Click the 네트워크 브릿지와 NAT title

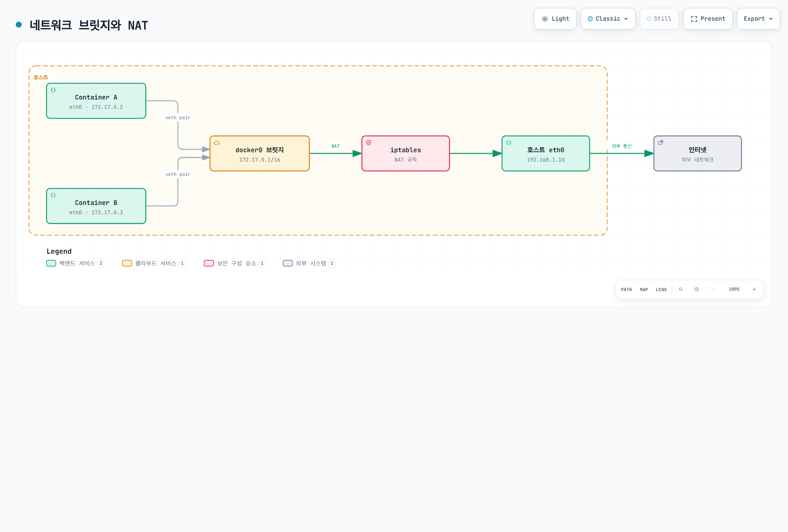89,25
